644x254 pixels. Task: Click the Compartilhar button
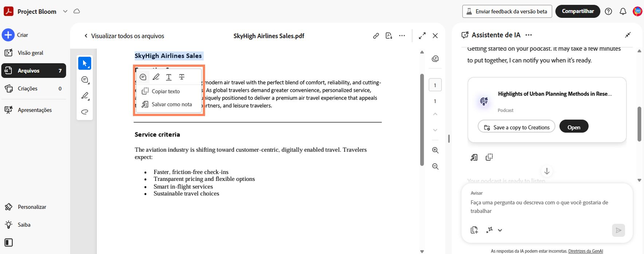[578, 11]
